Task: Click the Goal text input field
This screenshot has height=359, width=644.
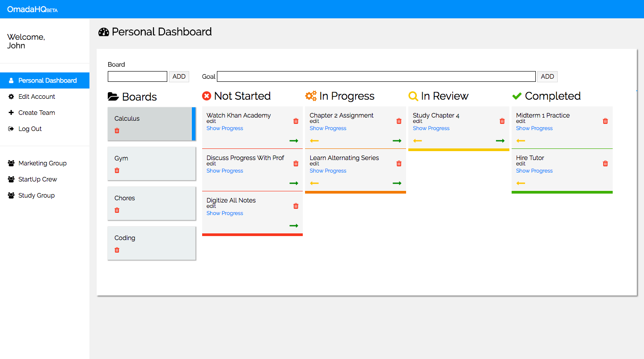Action: click(376, 76)
